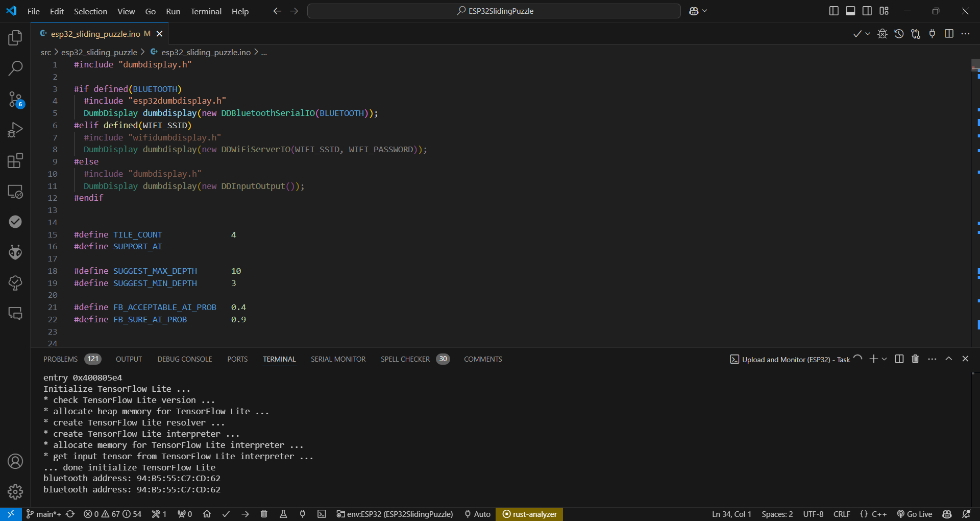Switch to the SPELL CHECKER tab
The image size is (980, 521).
click(x=415, y=359)
